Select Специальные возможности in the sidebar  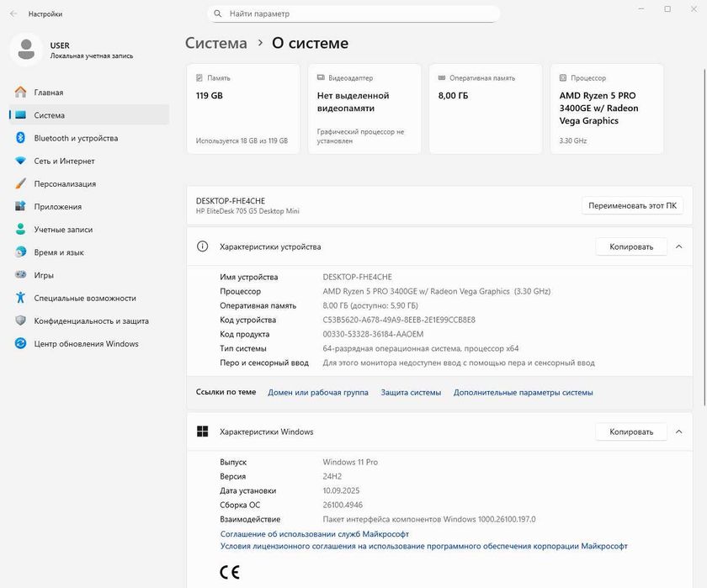(84, 298)
